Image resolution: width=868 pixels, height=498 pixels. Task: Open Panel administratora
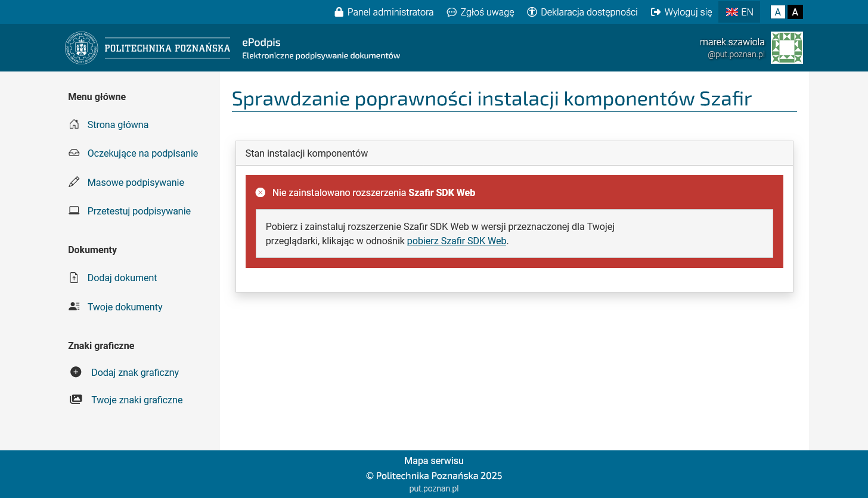384,12
